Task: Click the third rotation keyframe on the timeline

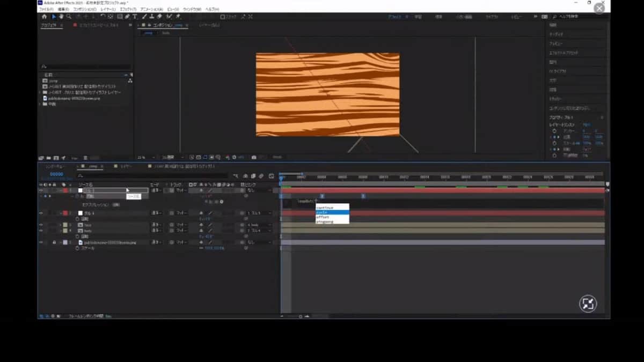Action: [x=363, y=196]
